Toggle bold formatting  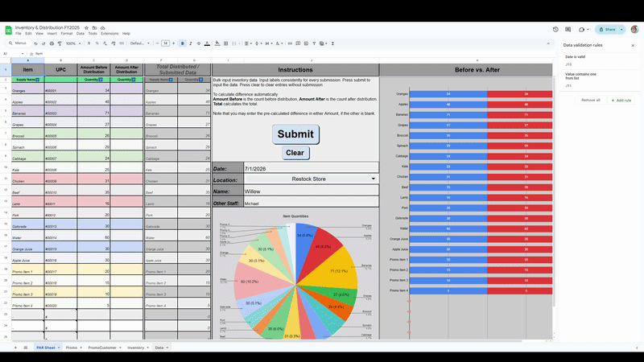pos(183,43)
